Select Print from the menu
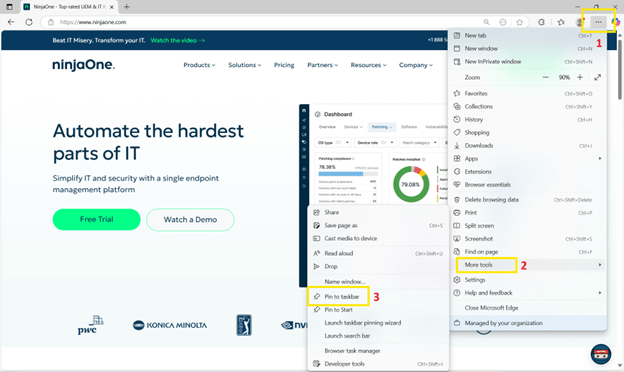624x372 pixels. [528, 213]
